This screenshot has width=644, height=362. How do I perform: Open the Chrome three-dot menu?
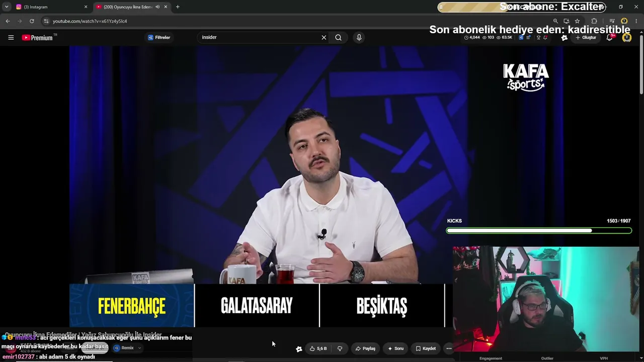pyautogui.click(x=636, y=21)
